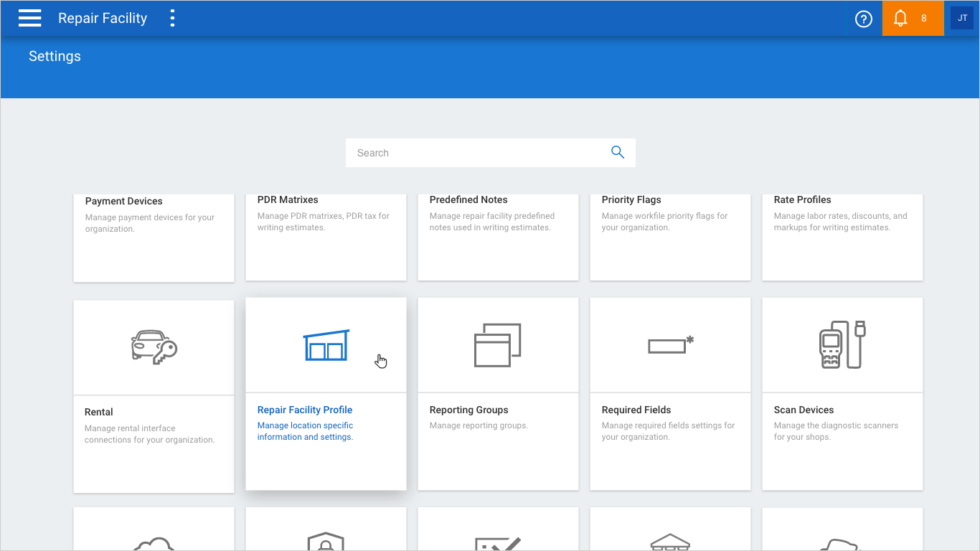Click the Repair Facility Profile garage icon
This screenshot has width=980, height=551.
coord(326,346)
